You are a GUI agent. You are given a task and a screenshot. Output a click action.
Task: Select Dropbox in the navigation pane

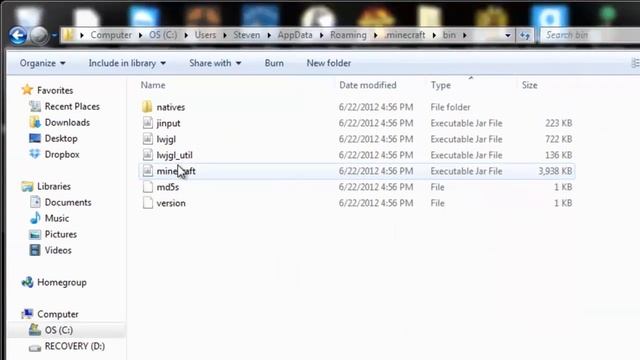pyautogui.click(x=62, y=154)
